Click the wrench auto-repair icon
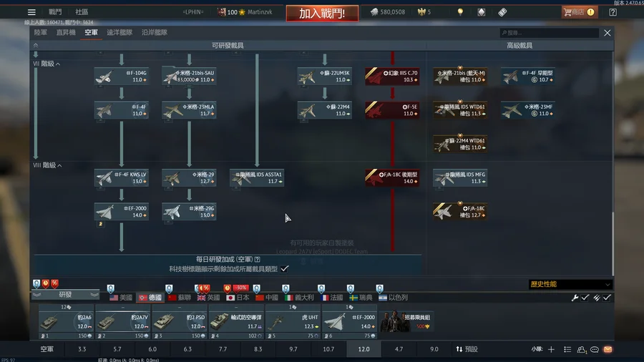The height and width of the screenshot is (362, 644). pyautogui.click(x=575, y=298)
